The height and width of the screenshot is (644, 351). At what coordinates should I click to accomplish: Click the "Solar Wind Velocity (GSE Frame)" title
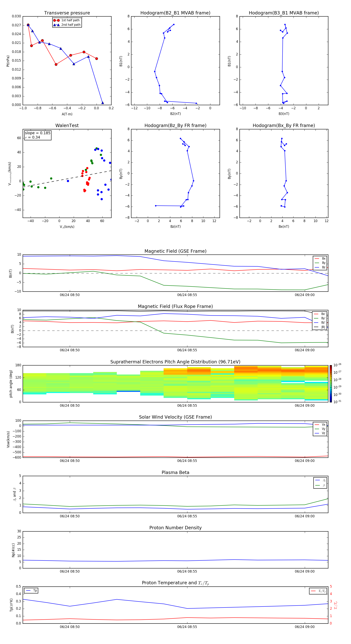coord(175,417)
